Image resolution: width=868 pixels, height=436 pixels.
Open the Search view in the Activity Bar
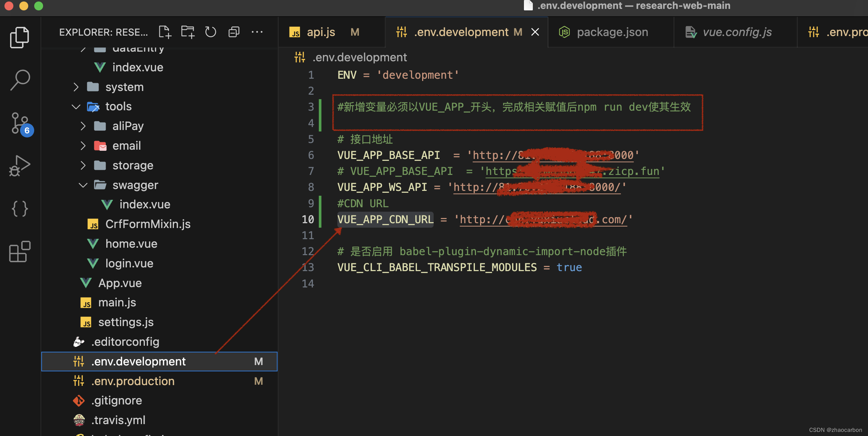(19, 79)
